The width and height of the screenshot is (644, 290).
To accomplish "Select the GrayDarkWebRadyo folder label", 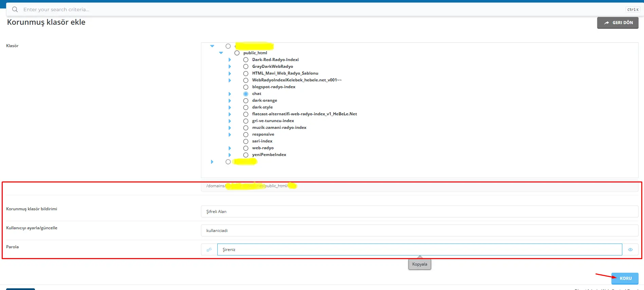I will click(x=272, y=66).
